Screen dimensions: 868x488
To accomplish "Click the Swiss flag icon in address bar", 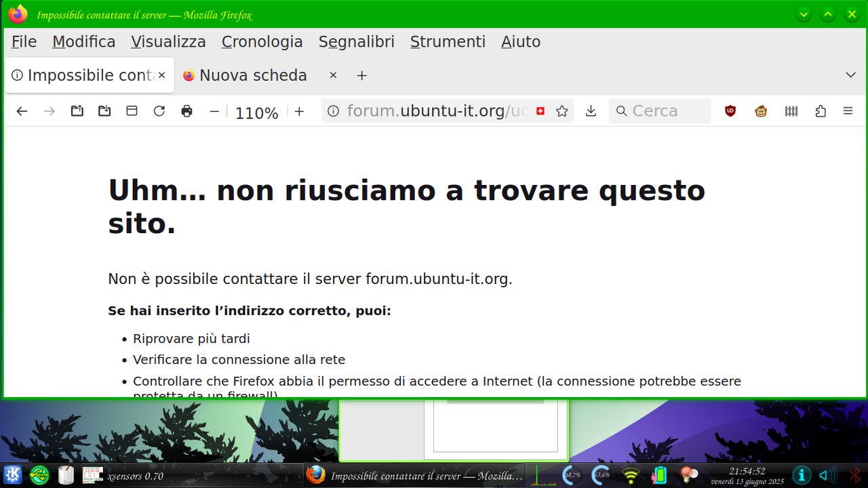I will (x=540, y=111).
